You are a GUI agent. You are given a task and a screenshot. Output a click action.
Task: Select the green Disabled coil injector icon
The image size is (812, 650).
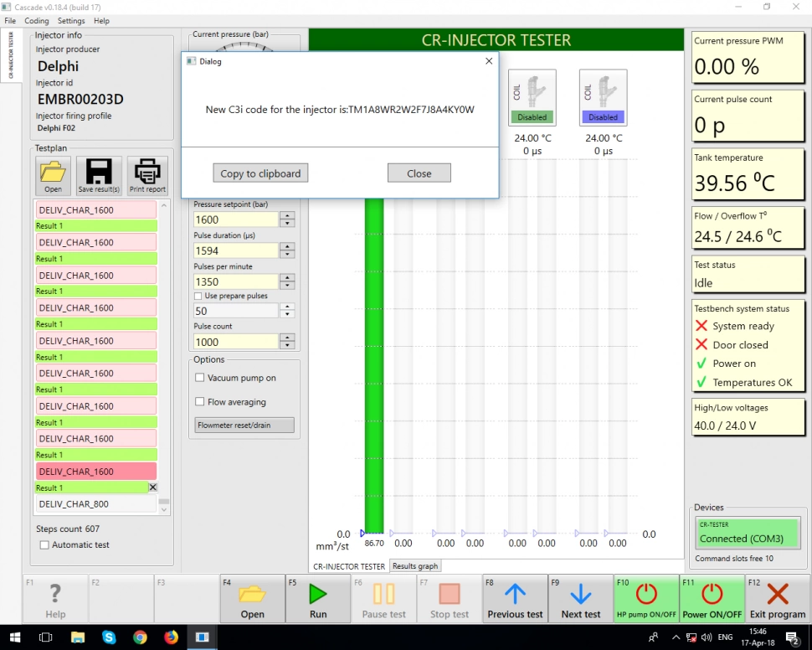click(532, 97)
